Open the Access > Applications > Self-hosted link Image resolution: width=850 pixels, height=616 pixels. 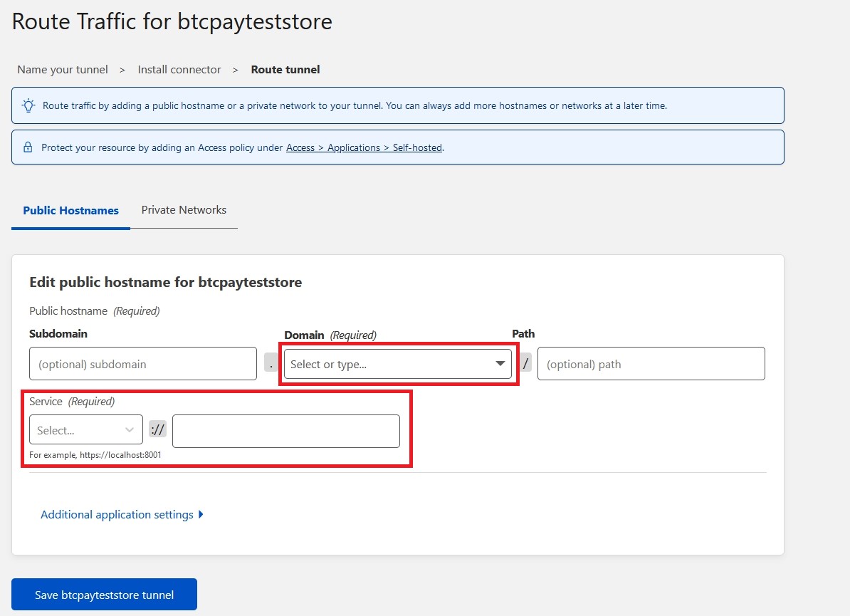364,147
